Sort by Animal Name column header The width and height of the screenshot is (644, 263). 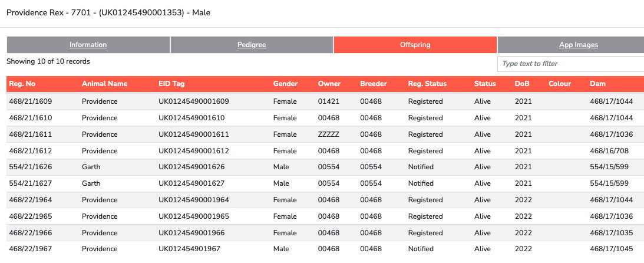pos(104,84)
